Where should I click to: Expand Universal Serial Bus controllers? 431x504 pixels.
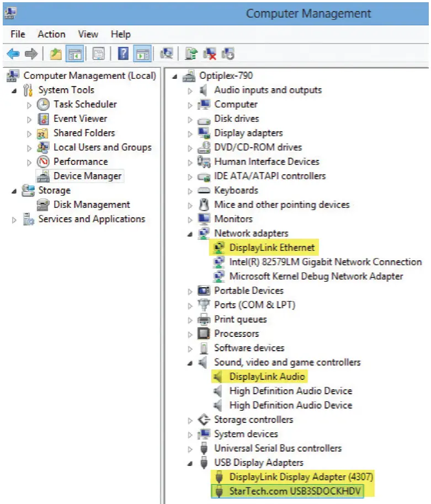coord(190,449)
